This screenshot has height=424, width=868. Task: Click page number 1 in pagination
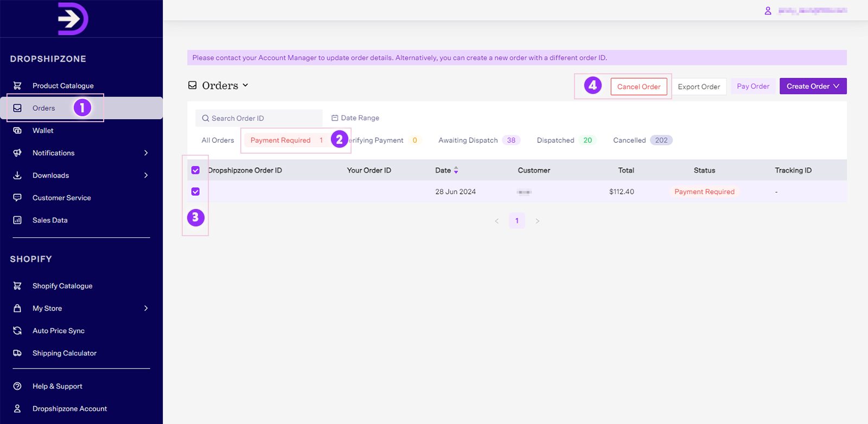517,221
